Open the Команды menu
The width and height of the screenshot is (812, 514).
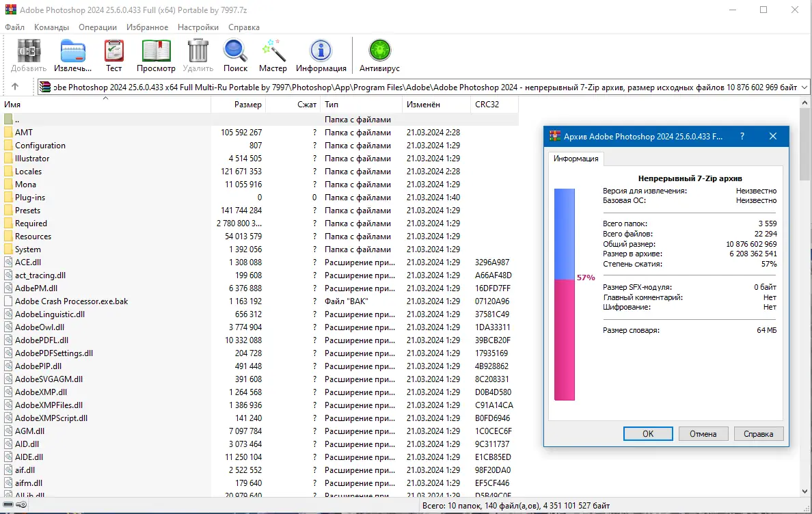[x=53, y=27]
